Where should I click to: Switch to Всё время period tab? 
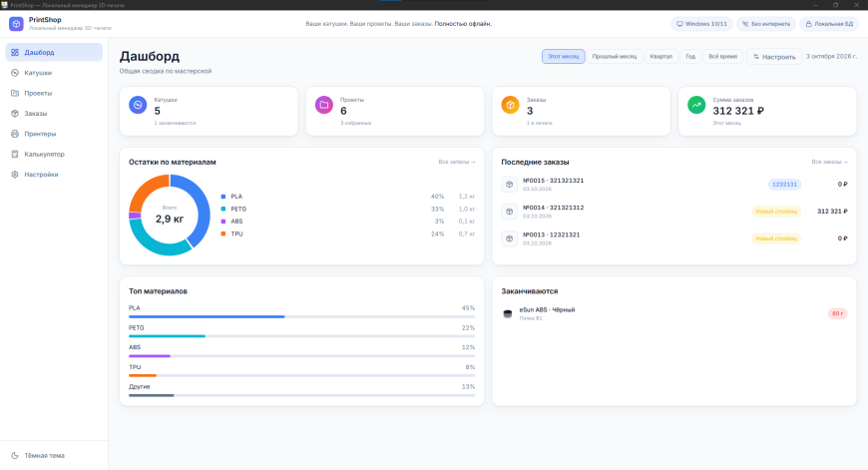tap(723, 57)
